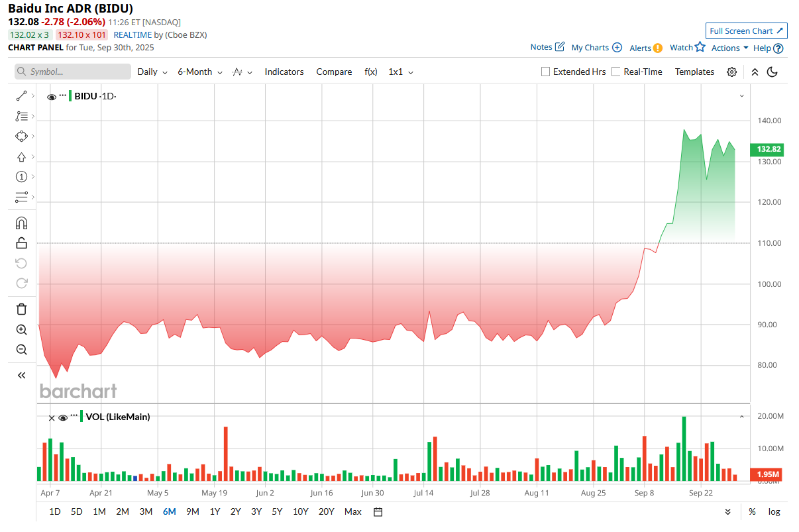Open BIDU series options ellipsis
The height and width of the screenshot is (532, 799).
tap(63, 95)
